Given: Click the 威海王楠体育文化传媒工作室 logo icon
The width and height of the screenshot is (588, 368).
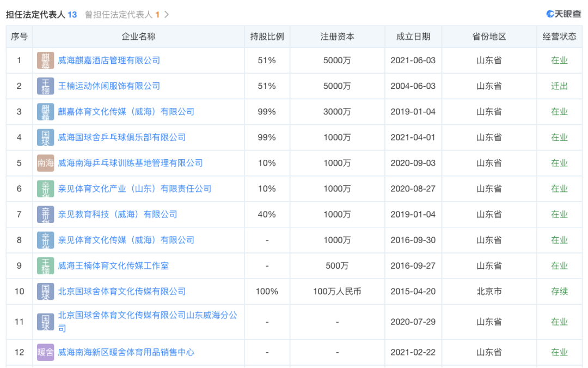Looking at the screenshot, I should coord(45,266).
